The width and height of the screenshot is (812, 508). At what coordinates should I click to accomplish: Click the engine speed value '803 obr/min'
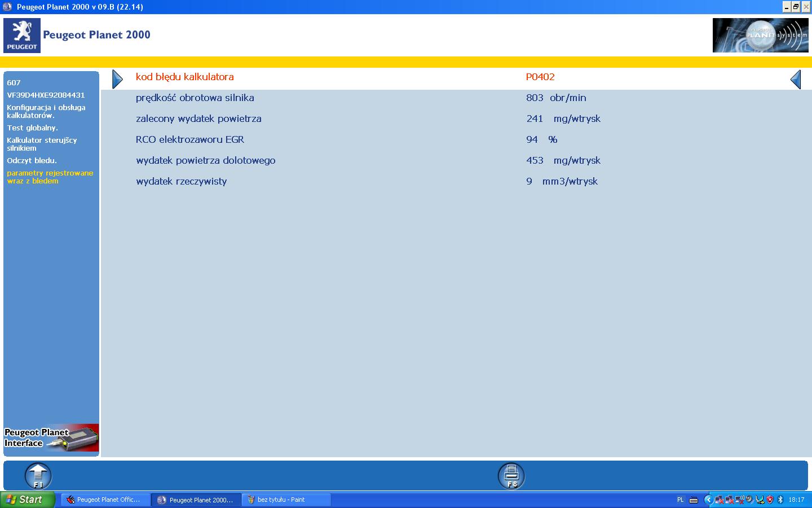click(x=556, y=98)
